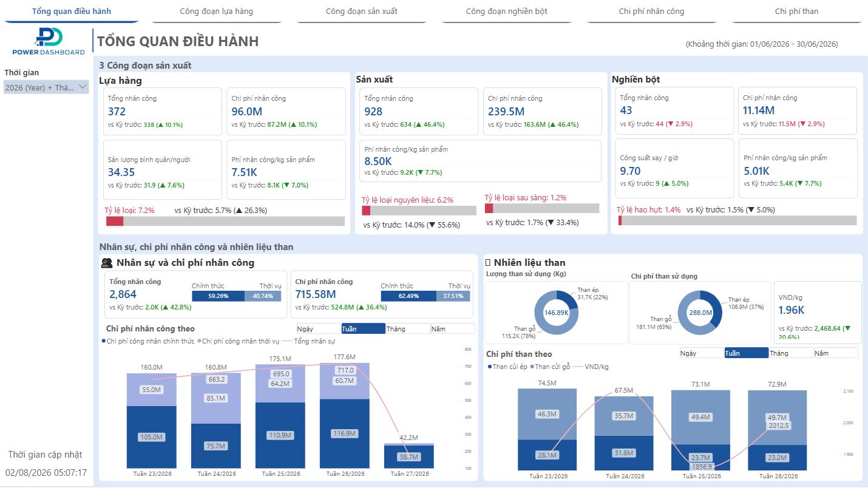Select Năm in the Chi phí than chart
The height and width of the screenshot is (488, 868).
click(x=836, y=353)
